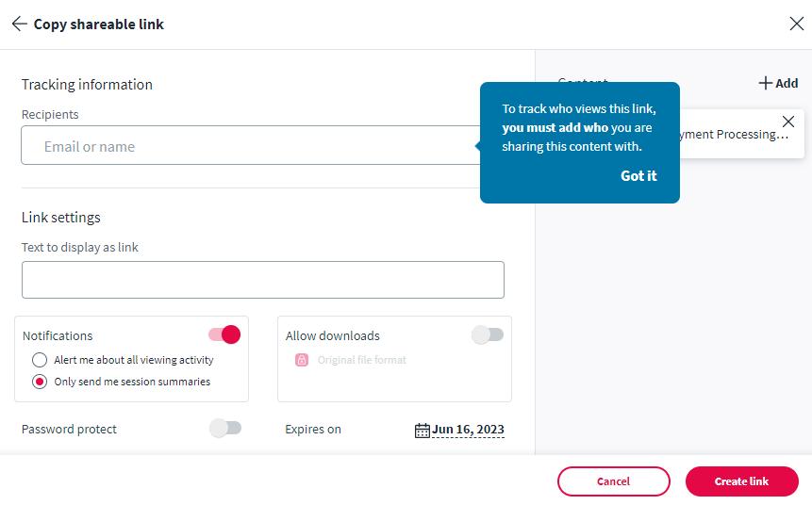The width and height of the screenshot is (812, 505).
Task: Select Alert me about all viewing activity
Action: point(40,360)
